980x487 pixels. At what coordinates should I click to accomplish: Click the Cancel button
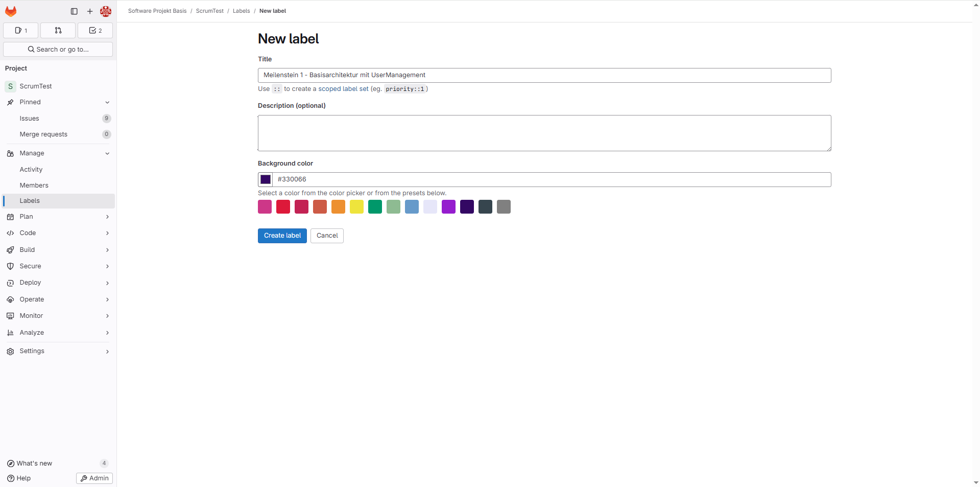point(327,236)
